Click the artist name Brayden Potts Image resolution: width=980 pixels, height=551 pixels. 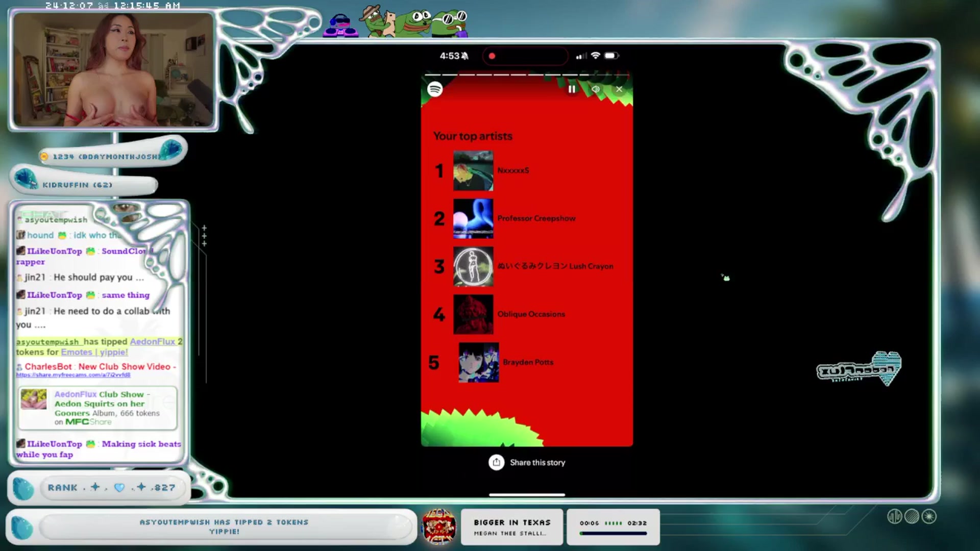528,362
